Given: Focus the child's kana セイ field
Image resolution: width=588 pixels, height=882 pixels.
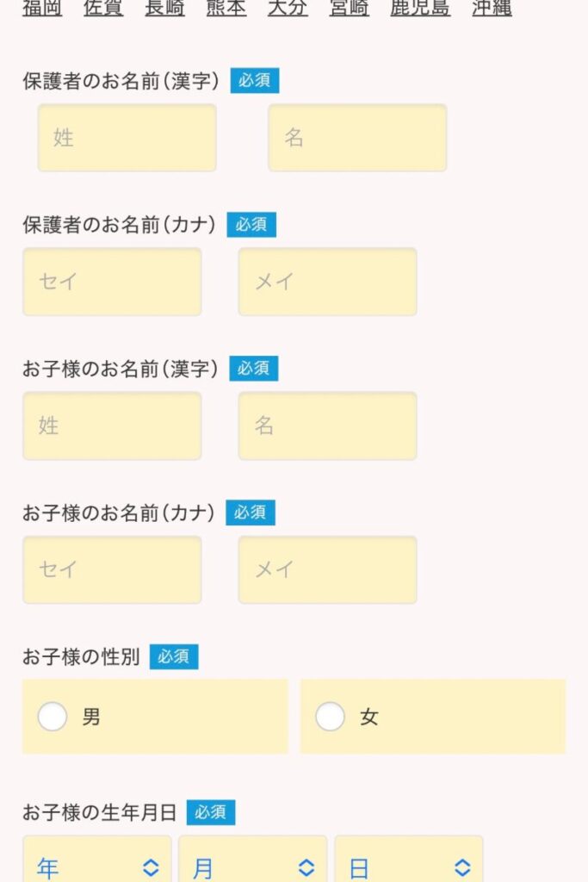Looking at the screenshot, I should [x=112, y=569].
